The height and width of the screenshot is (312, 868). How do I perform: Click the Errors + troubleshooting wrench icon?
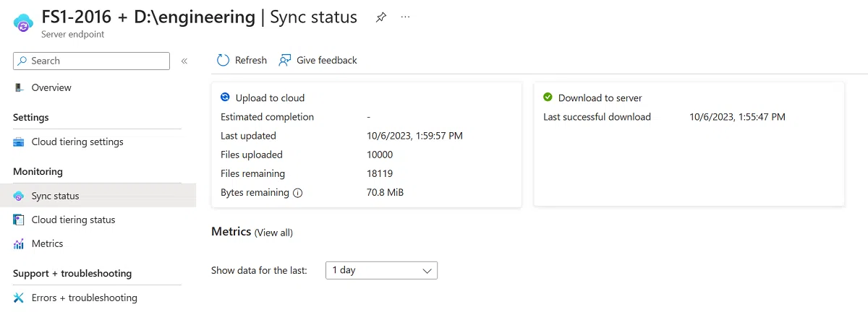coord(19,298)
